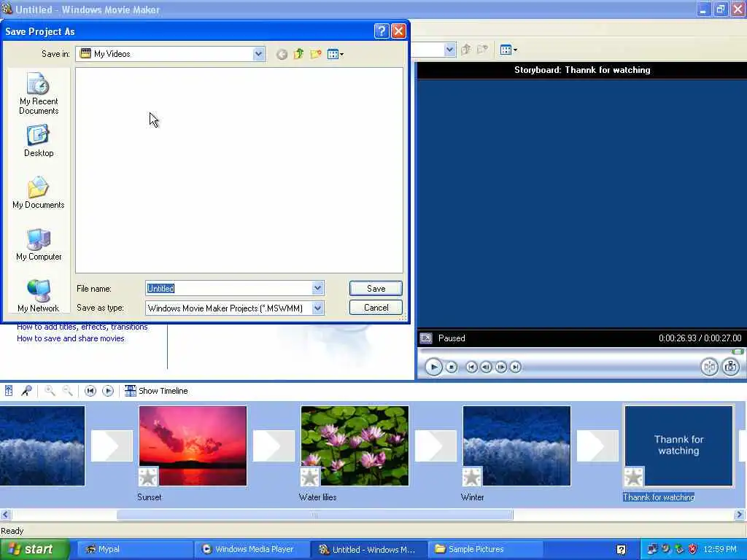Viewport: 747px width, 560px height.
Task: Open My Network places shortcut
Action: coord(39,296)
